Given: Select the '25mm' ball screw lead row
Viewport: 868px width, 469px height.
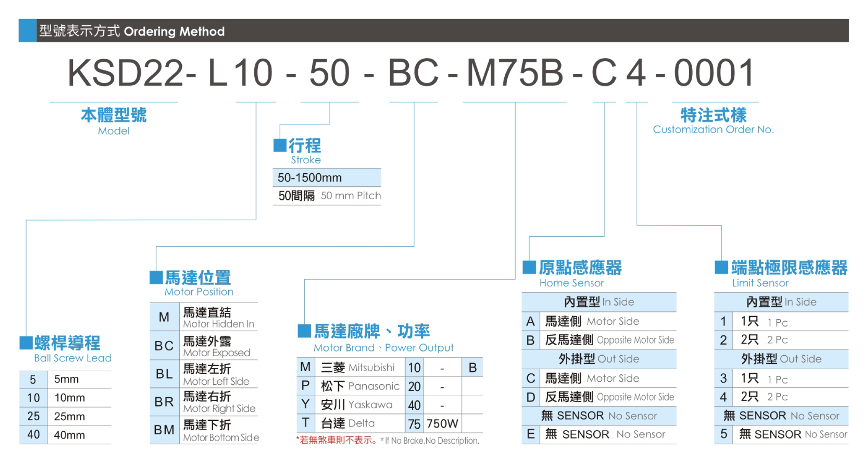Looking at the screenshot, I should tap(65, 416).
